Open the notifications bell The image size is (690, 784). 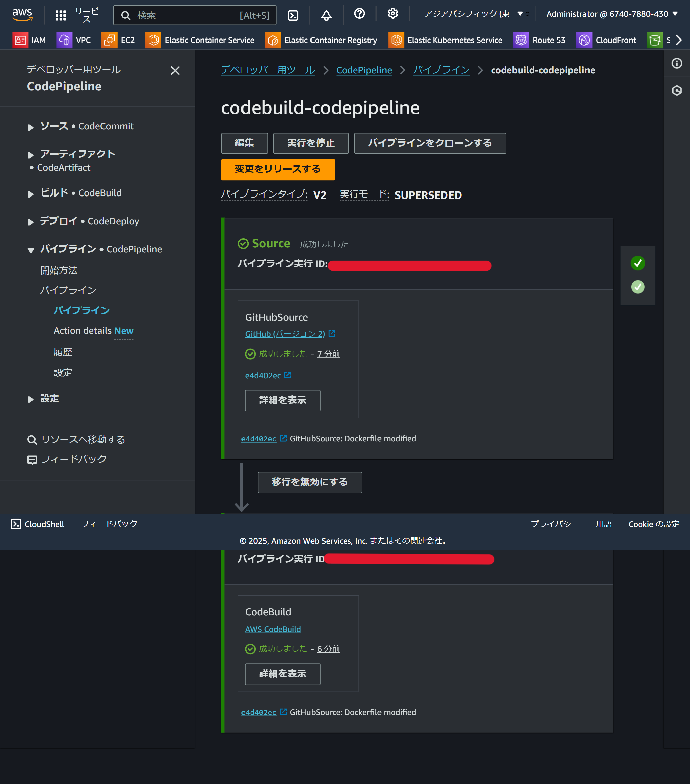pyautogui.click(x=326, y=14)
